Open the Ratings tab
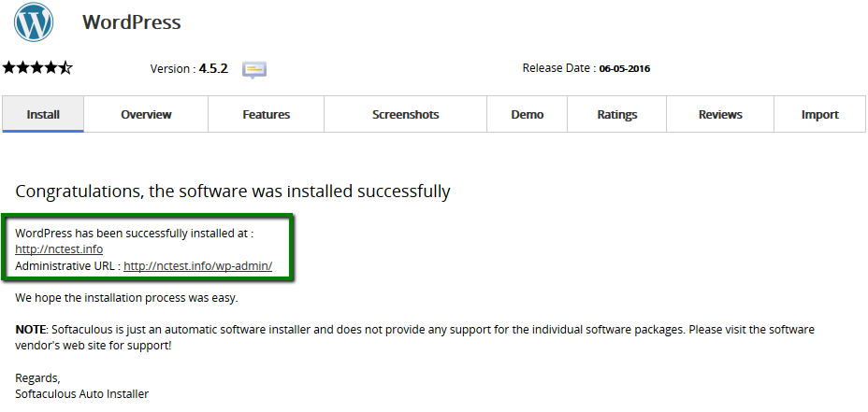The width and height of the screenshot is (868, 412). [617, 114]
